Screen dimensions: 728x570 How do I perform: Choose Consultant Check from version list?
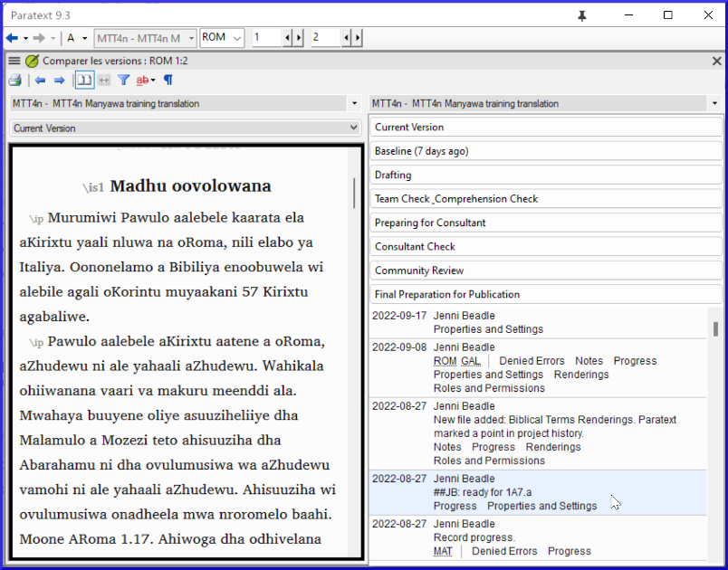[545, 246]
